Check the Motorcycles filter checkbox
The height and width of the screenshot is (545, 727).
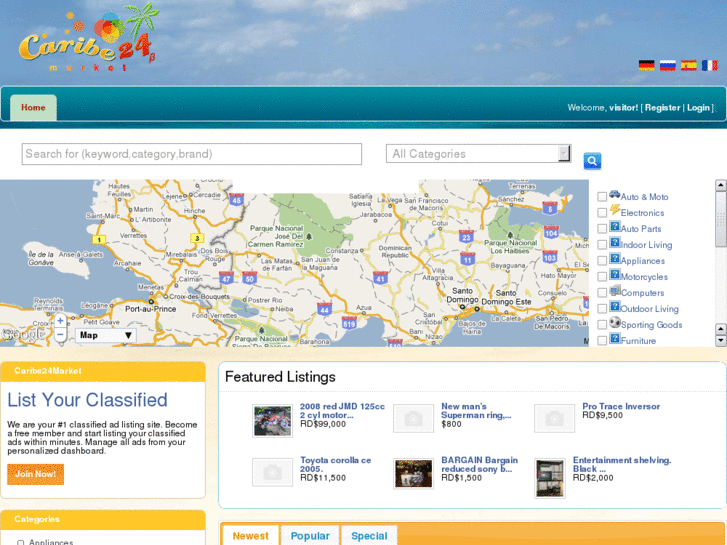tap(602, 277)
